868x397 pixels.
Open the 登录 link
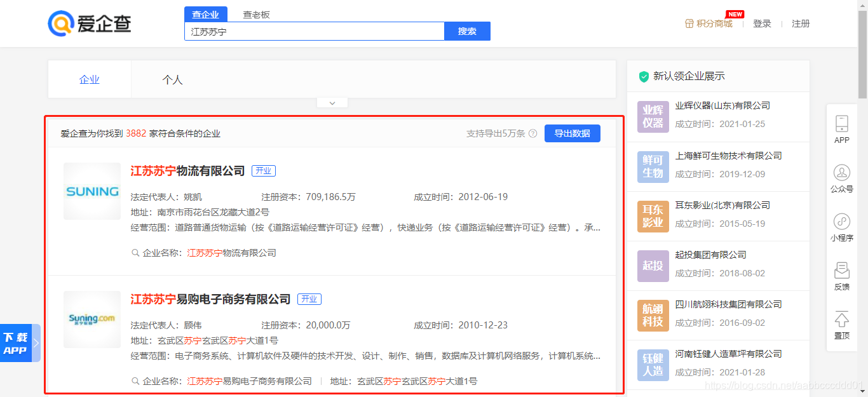pos(762,24)
